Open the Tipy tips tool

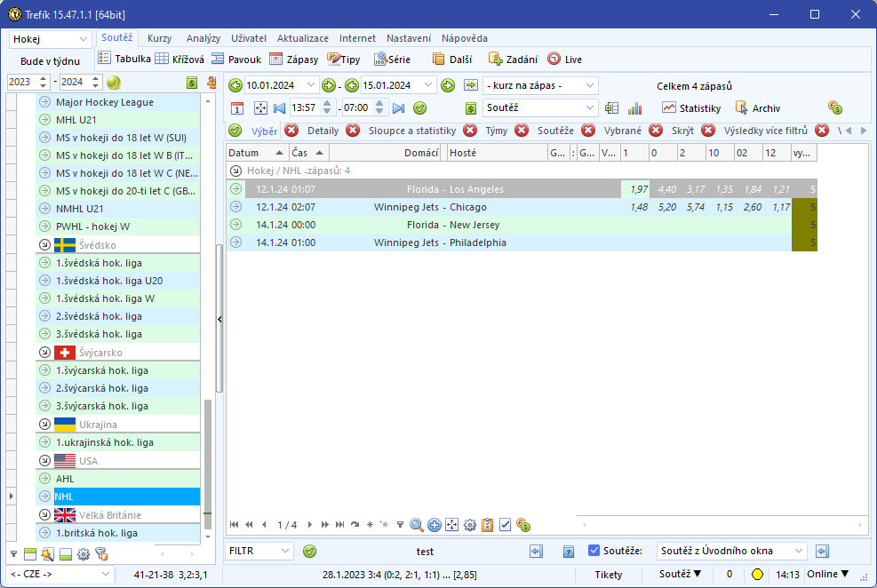[x=343, y=60]
